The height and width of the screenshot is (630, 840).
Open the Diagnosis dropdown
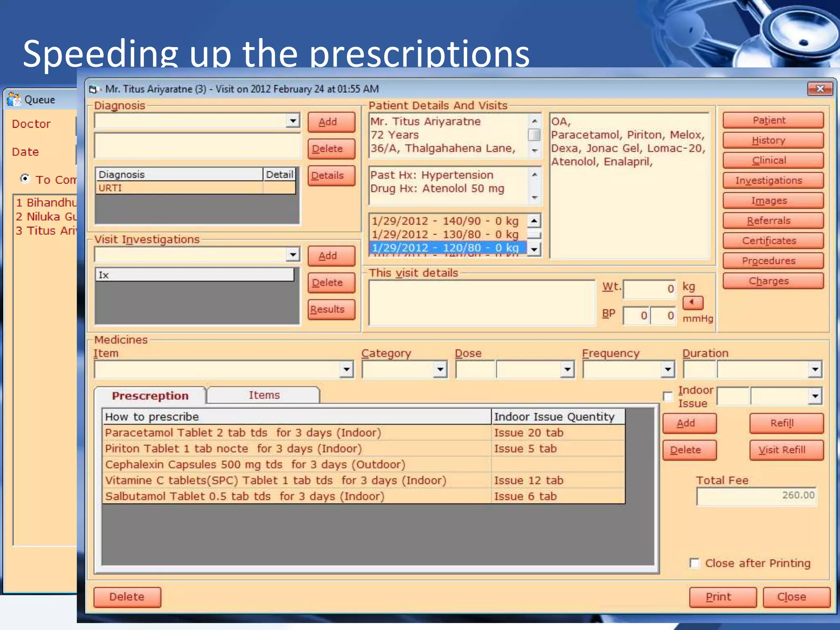click(293, 121)
